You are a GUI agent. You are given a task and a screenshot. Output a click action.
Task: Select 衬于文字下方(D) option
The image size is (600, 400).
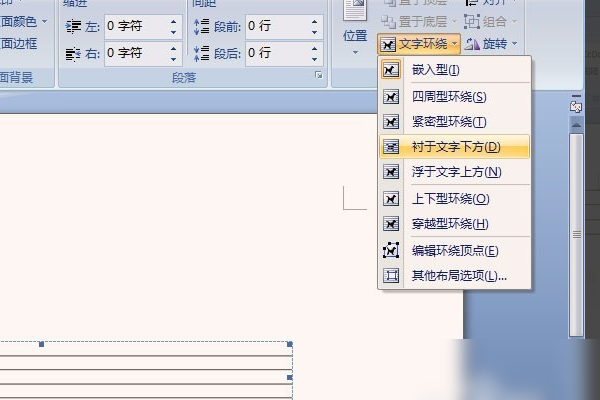tap(455, 147)
